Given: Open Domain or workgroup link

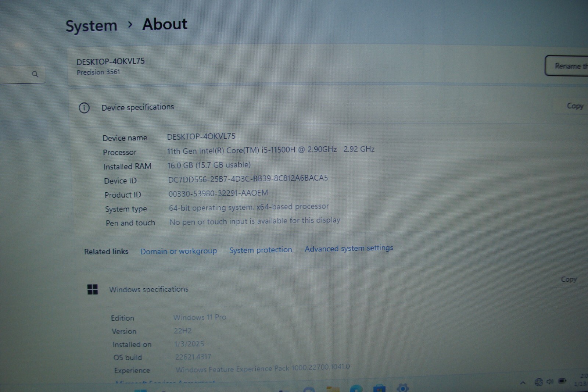Looking at the screenshot, I should pos(179,251).
